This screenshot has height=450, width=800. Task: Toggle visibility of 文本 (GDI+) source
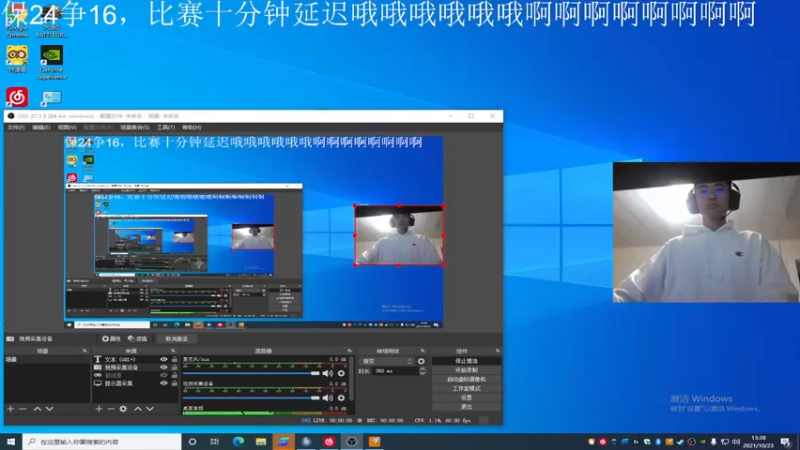coord(164,359)
